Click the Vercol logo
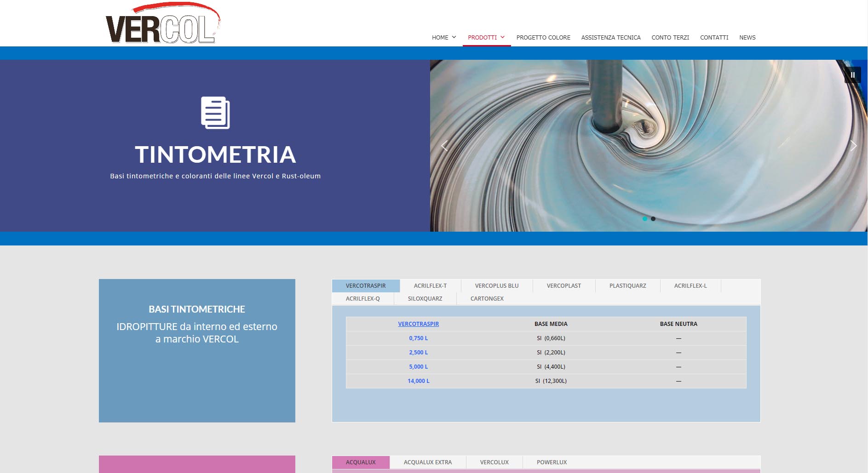868x473 pixels. coord(162,24)
